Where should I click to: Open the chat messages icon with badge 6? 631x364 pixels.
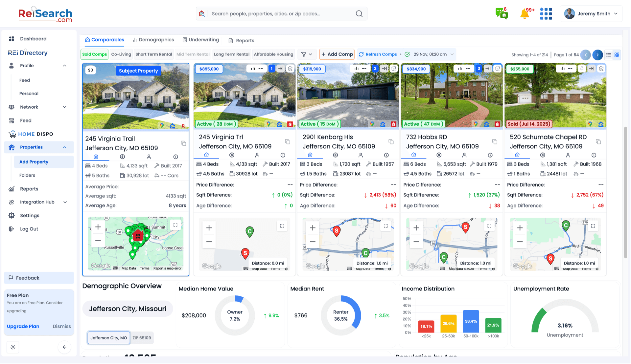click(x=502, y=13)
